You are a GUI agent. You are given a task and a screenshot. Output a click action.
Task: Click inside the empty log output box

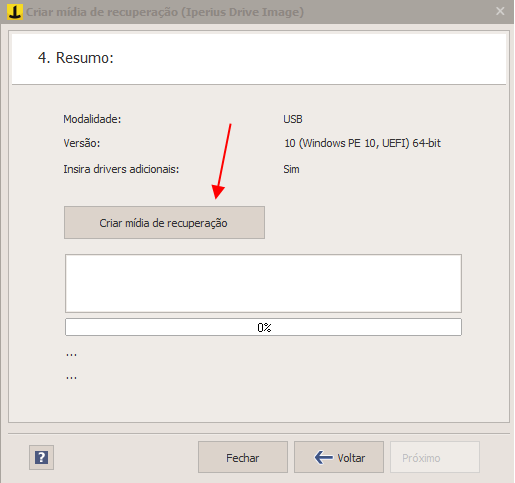point(263,283)
